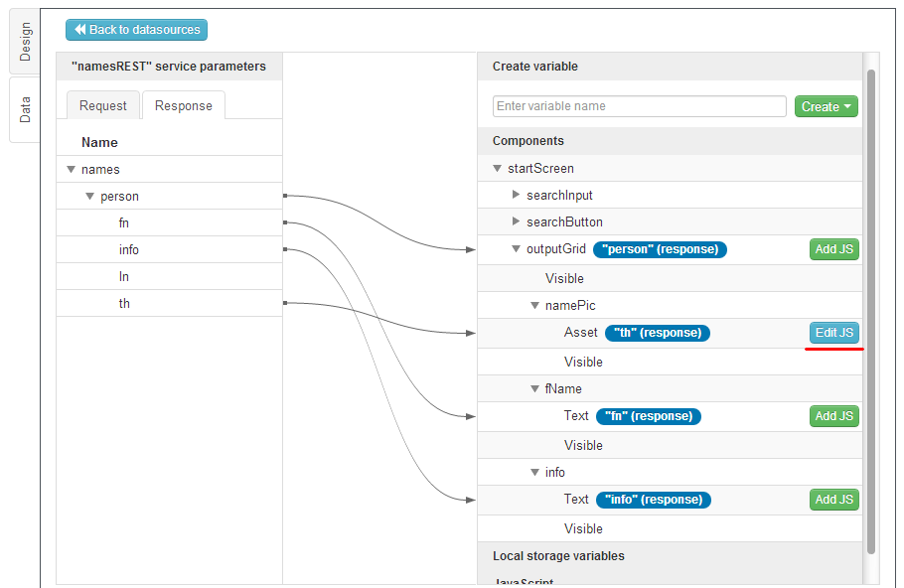Click Back to datasources button
This screenshot has height=588, width=904.
tap(136, 30)
